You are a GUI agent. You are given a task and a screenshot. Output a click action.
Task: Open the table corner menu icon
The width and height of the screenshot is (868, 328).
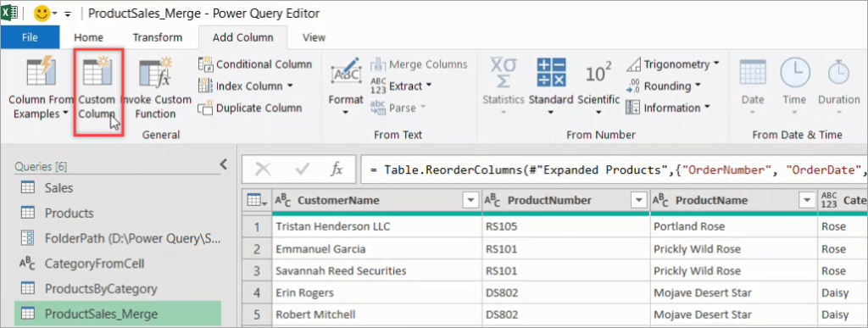(x=257, y=201)
